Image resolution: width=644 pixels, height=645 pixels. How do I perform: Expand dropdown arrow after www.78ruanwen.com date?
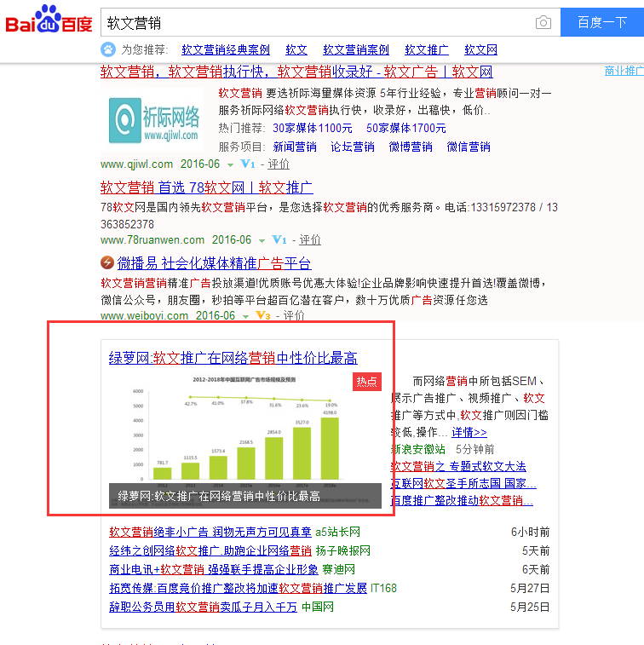coord(262,241)
